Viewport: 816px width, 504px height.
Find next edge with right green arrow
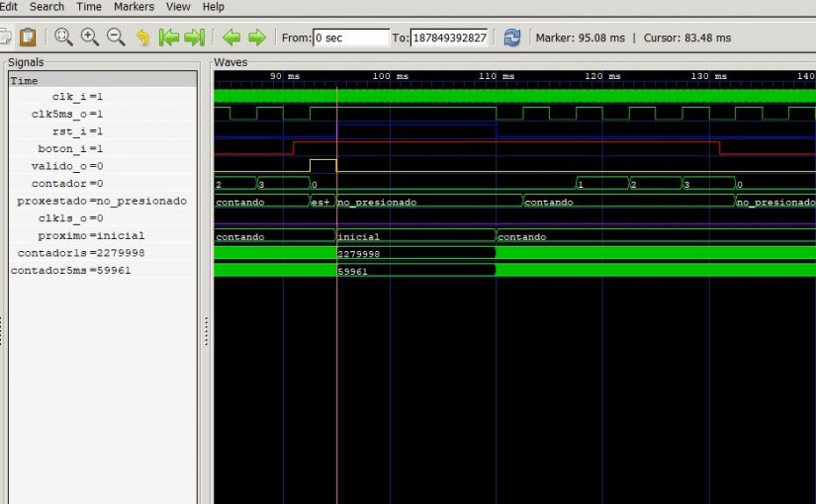(x=257, y=38)
